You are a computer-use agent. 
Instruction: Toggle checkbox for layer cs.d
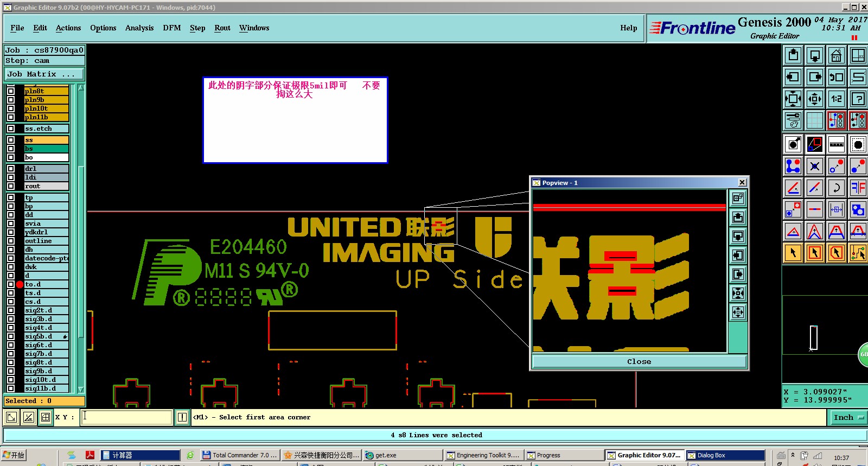[11, 302]
